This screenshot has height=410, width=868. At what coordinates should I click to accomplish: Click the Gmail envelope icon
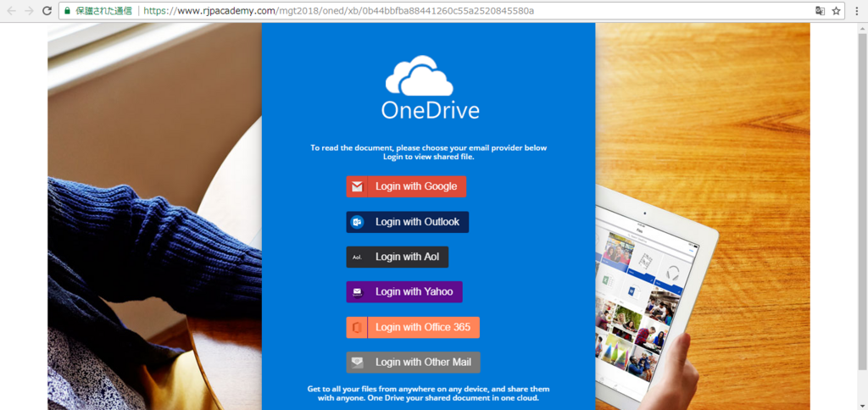tap(357, 186)
